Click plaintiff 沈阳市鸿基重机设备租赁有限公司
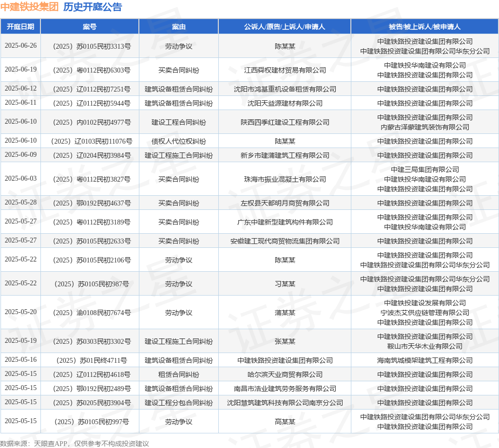 (285, 89)
